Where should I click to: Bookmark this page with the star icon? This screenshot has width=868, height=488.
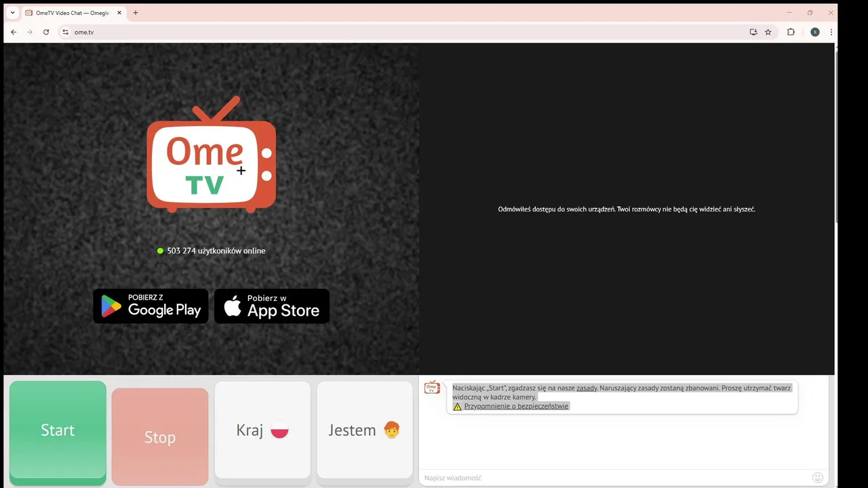coord(768,32)
